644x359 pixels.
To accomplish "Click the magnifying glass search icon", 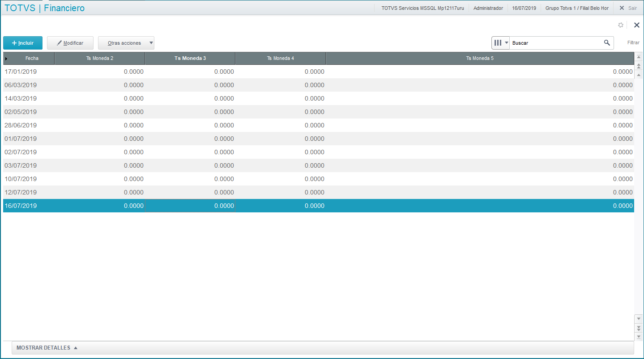I will click(607, 43).
